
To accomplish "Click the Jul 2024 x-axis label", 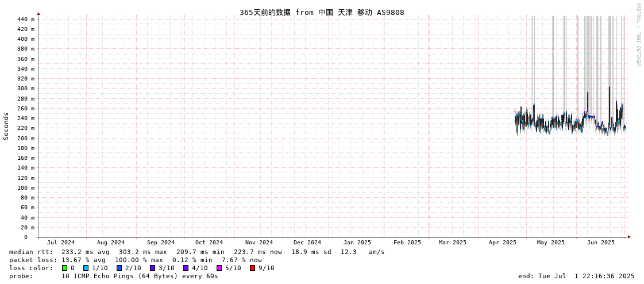I will 61,243.
